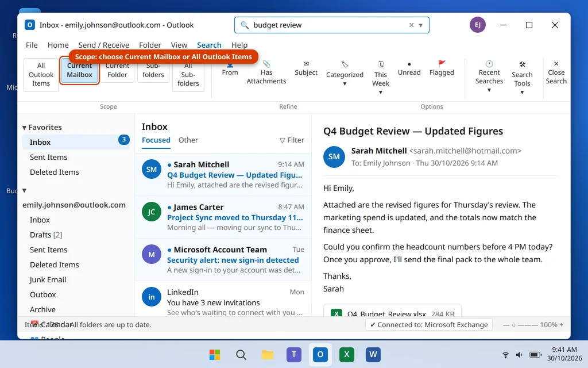The width and height of the screenshot is (588, 368).
Task: Click Connected to Microsoft Exchange status button
Action: 429,325
